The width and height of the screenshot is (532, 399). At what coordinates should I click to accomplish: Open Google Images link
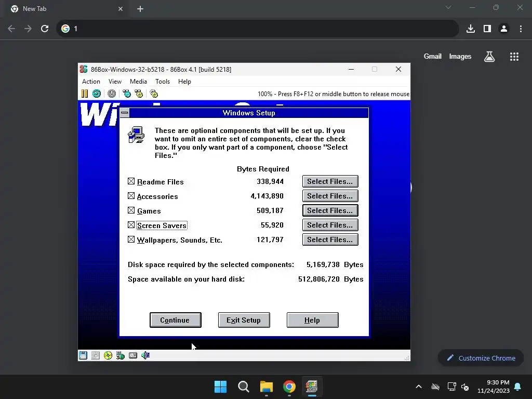click(460, 56)
